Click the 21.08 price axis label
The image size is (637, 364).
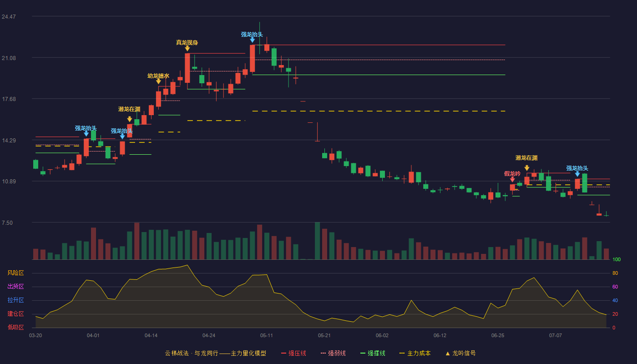pyautogui.click(x=9, y=58)
